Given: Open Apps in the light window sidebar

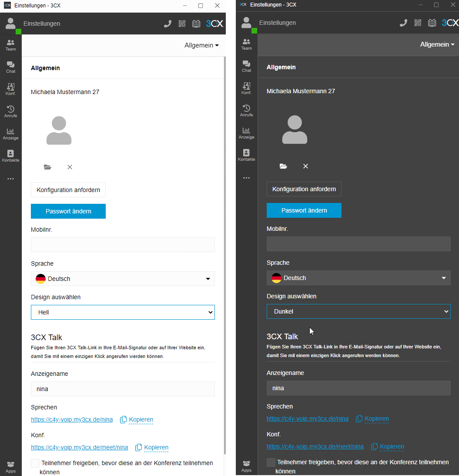Looking at the screenshot, I should coord(10,467).
